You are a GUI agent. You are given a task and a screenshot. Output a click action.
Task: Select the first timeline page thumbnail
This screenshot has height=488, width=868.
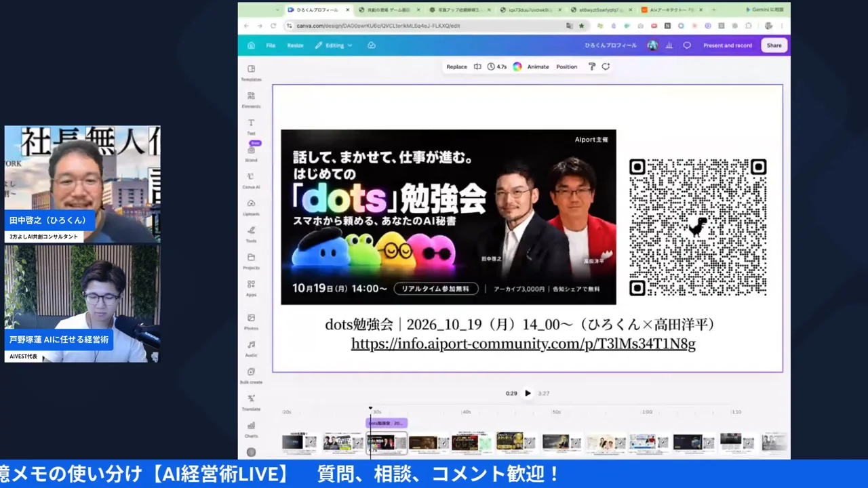tap(299, 443)
